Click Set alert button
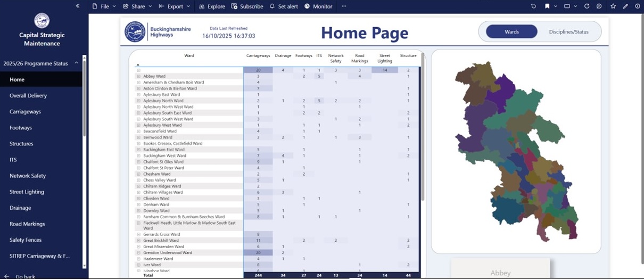Screen dimensions: 644x279 [284, 6]
